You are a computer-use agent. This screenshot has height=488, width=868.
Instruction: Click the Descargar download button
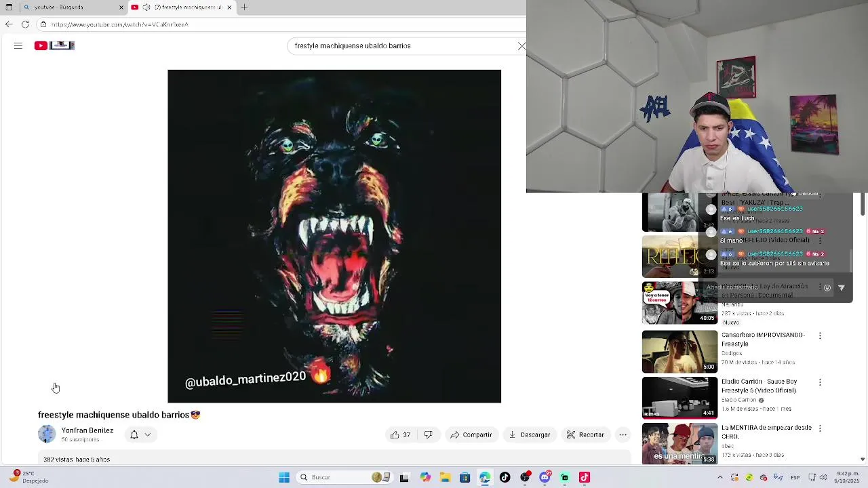530,435
